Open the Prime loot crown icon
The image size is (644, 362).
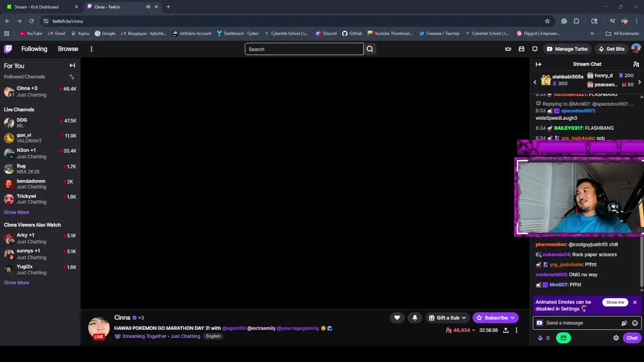(x=508, y=49)
